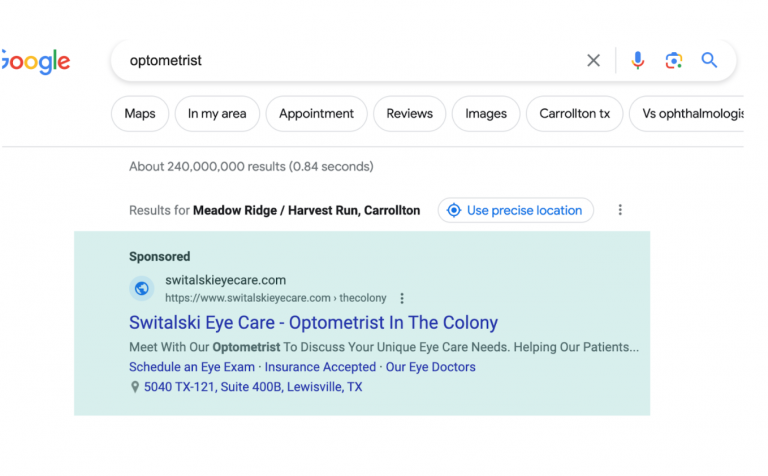Select the Images filter chip
768x476 pixels.
tap(486, 114)
